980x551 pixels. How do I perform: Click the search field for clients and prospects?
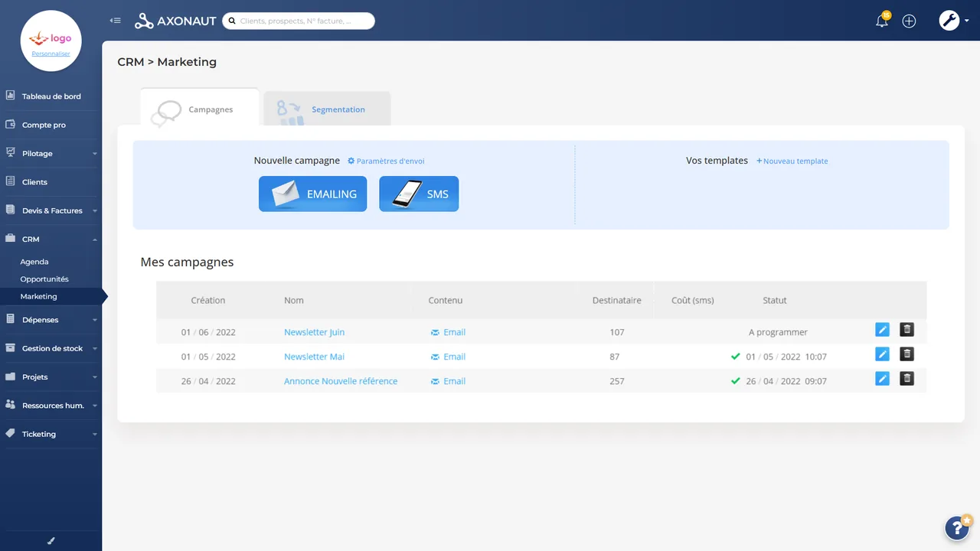click(x=299, y=21)
